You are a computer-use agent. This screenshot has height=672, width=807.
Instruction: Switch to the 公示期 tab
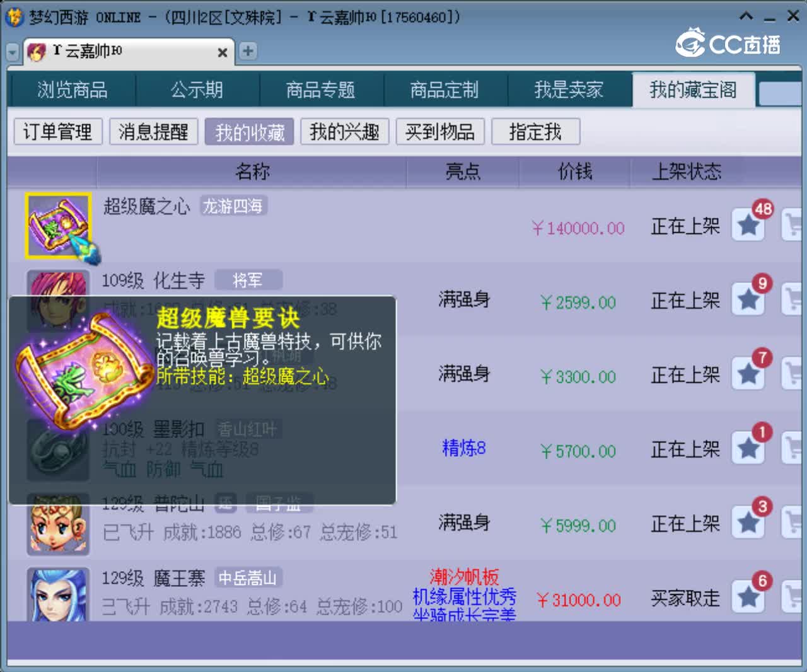(197, 90)
